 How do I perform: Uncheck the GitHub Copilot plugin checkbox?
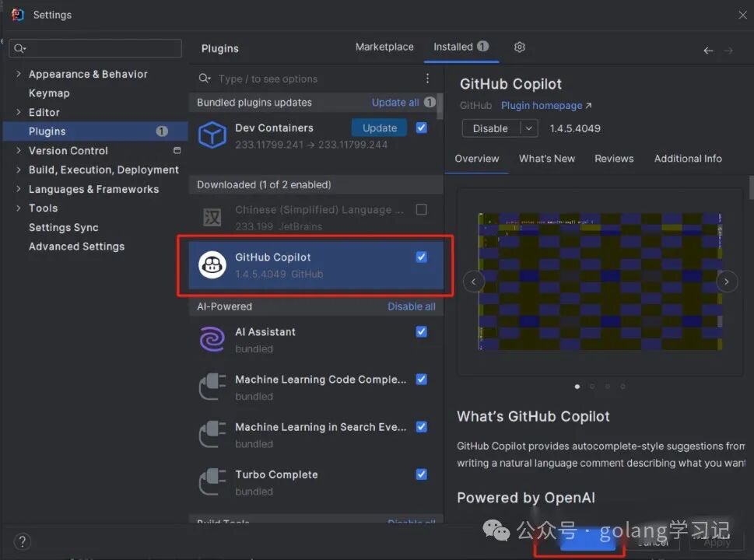(x=422, y=257)
